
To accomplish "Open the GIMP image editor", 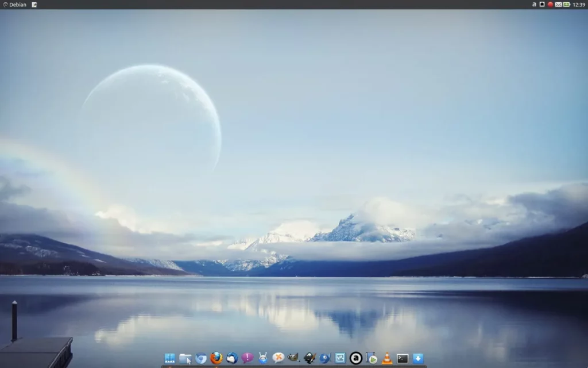I will (x=294, y=358).
